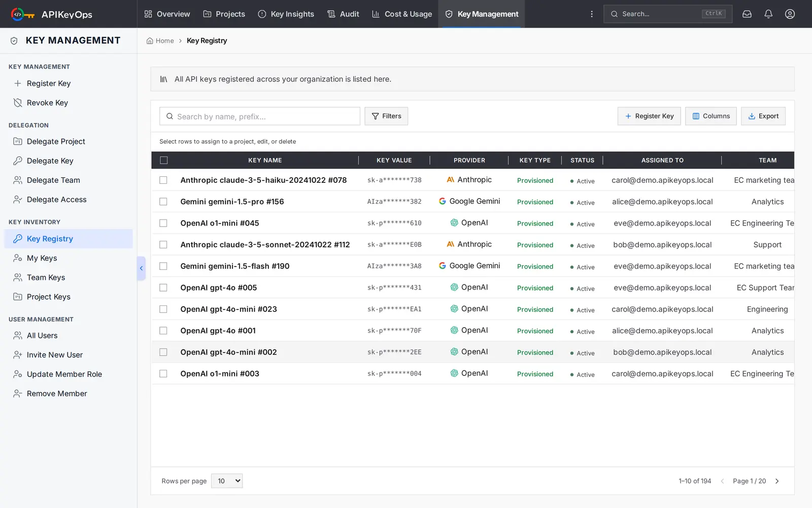Check the claude-3-5-sonnet #112 row checkbox
The height and width of the screenshot is (508, 812).
click(163, 244)
